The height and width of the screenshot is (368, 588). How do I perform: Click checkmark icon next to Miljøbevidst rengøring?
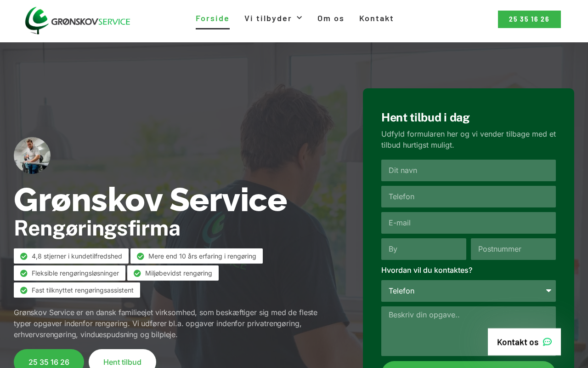tap(137, 273)
